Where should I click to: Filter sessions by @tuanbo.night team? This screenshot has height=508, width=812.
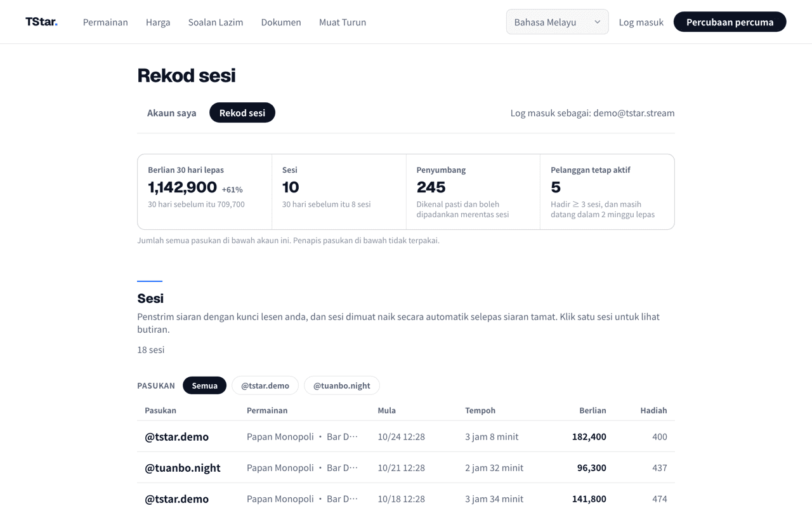[342, 385]
